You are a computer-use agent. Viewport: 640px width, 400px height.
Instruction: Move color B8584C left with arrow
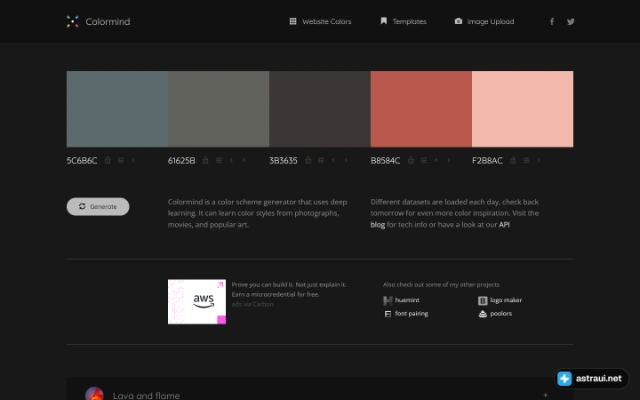(436, 160)
